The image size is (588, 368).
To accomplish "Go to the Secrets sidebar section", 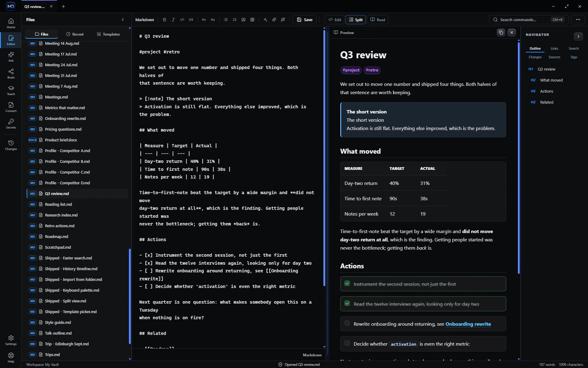I will coord(11,124).
